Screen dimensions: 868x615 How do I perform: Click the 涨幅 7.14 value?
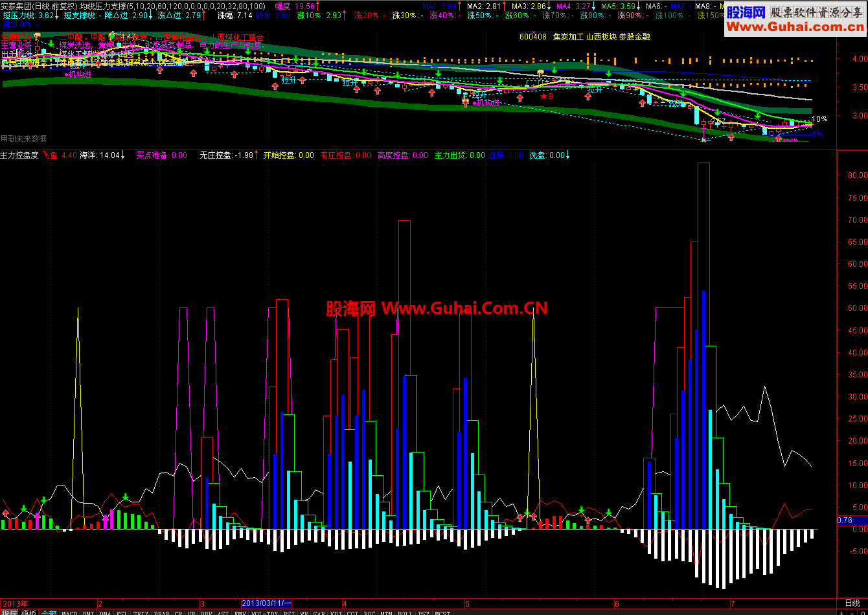tap(236, 15)
